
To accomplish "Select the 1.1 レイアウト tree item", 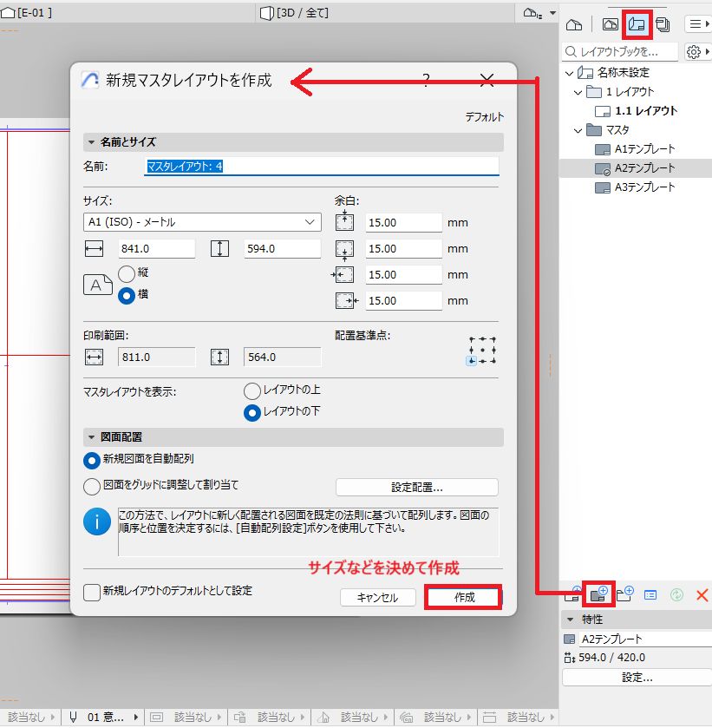I will click(636, 111).
